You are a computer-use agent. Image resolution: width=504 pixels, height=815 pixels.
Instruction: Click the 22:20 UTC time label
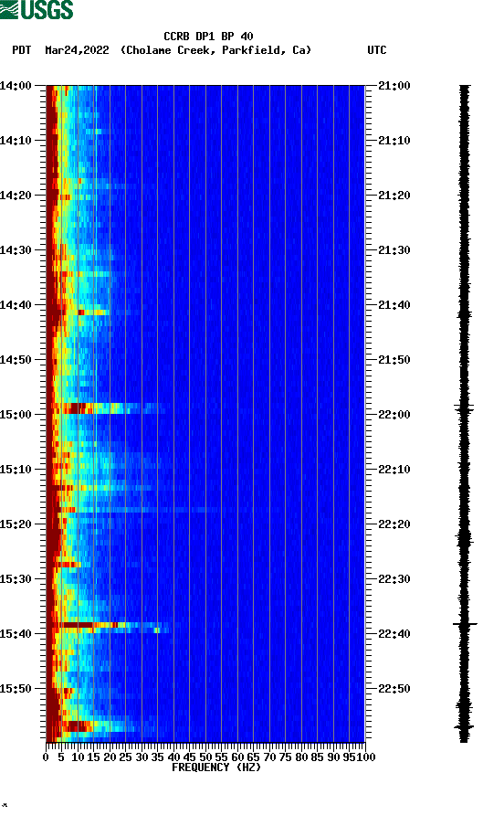pos(394,524)
